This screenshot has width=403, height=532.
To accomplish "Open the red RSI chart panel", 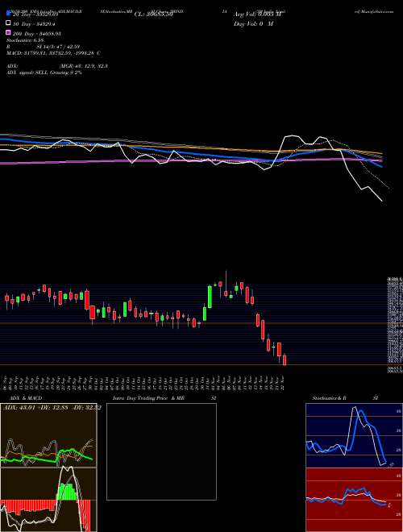I will (354, 500).
